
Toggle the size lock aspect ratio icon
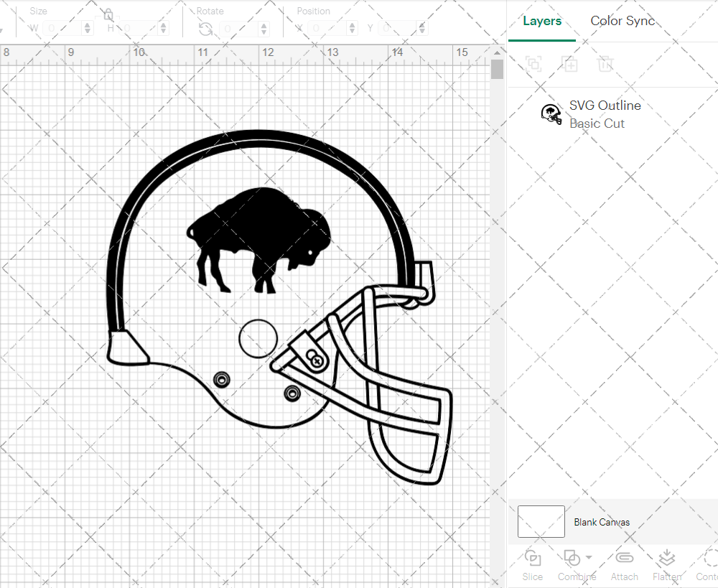108,14
